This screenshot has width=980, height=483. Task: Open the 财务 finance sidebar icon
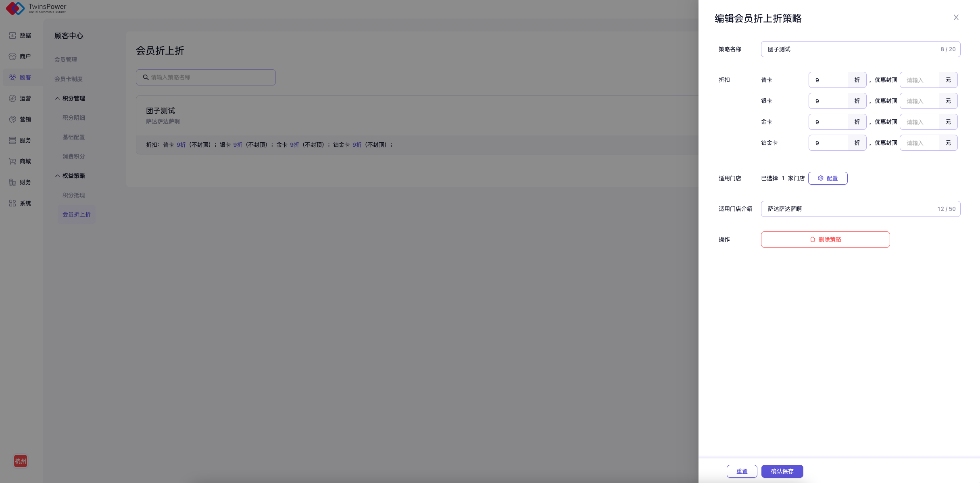coord(13,182)
